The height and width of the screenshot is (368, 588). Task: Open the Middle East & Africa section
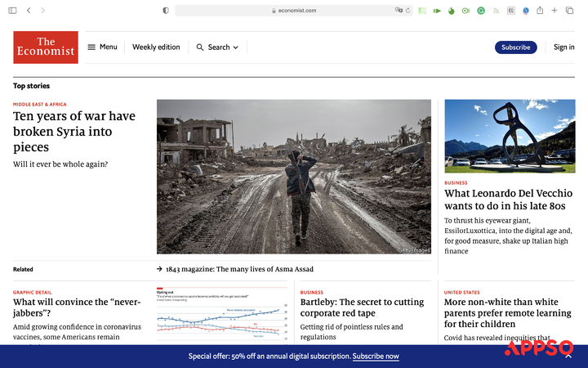tap(40, 105)
